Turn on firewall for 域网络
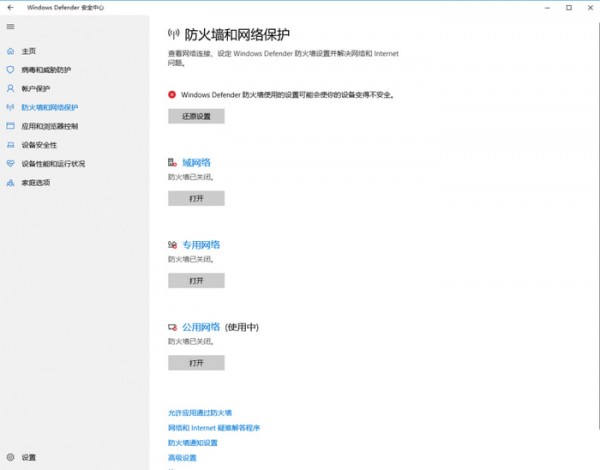 click(x=196, y=198)
